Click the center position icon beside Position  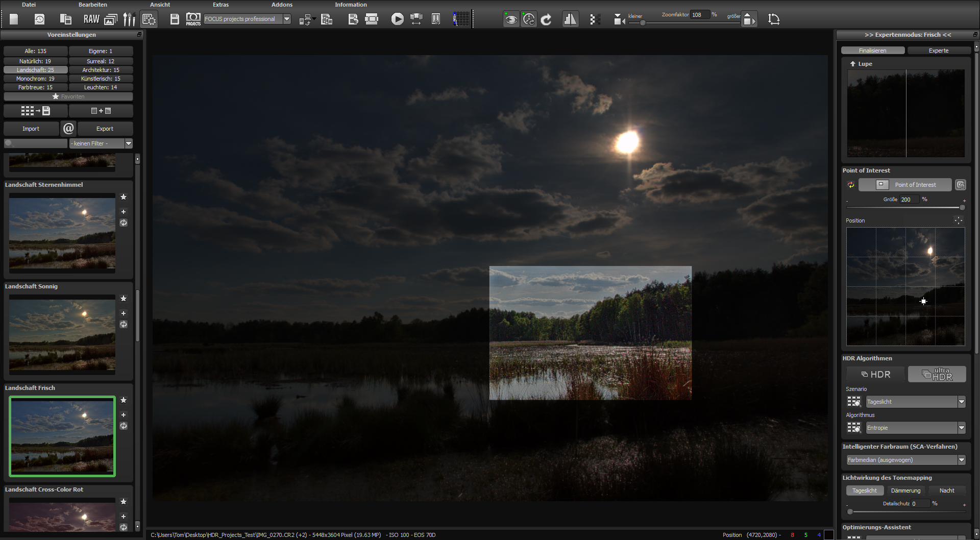958,220
